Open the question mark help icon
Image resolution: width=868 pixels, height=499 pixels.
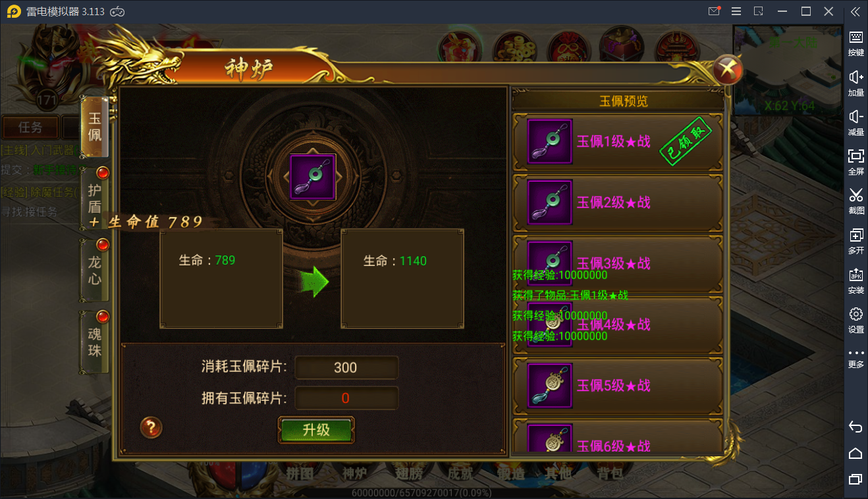(151, 428)
